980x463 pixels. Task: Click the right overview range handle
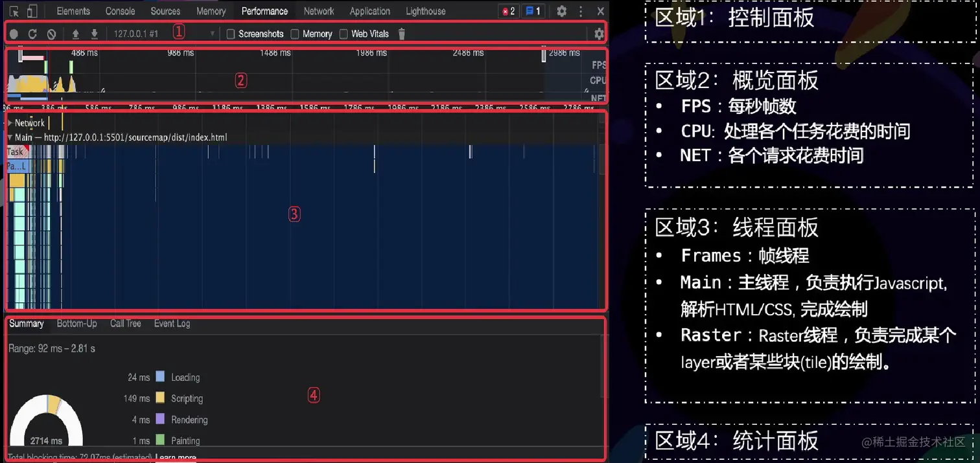(544, 54)
